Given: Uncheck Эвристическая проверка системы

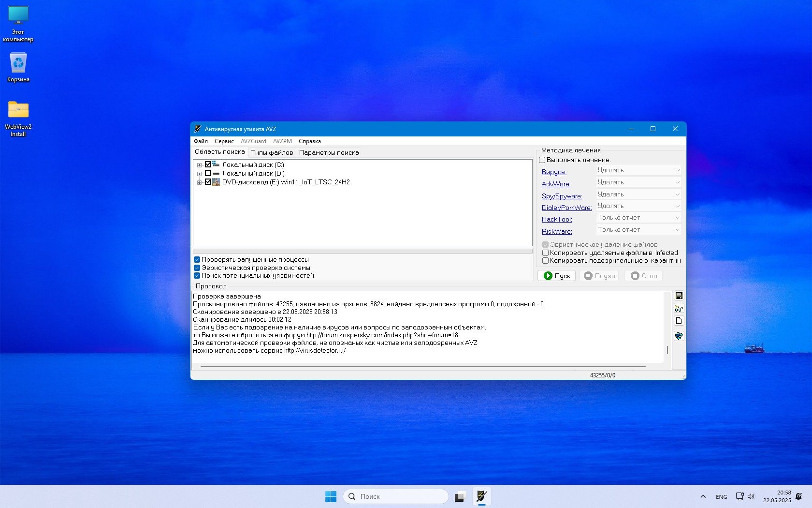Looking at the screenshot, I should pyautogui.click(x=197, y=268).
